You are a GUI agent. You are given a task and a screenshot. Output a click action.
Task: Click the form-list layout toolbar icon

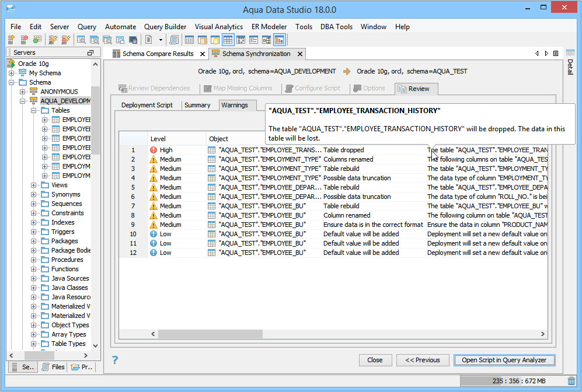pos(253,40)
